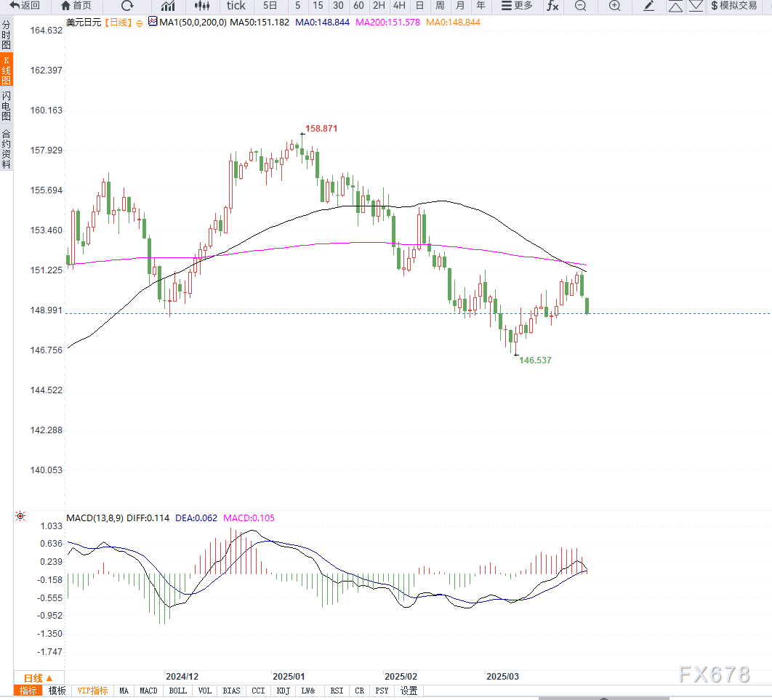Screen dimensions: 772x700
Task: Click the MA50:151.182 value
Action: pos(260,22)
